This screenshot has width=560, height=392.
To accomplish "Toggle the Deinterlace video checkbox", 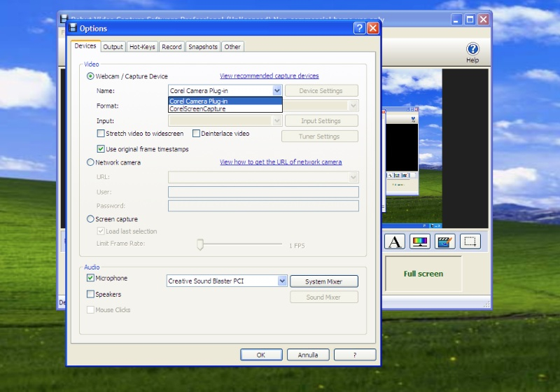I will pos(197,134).
